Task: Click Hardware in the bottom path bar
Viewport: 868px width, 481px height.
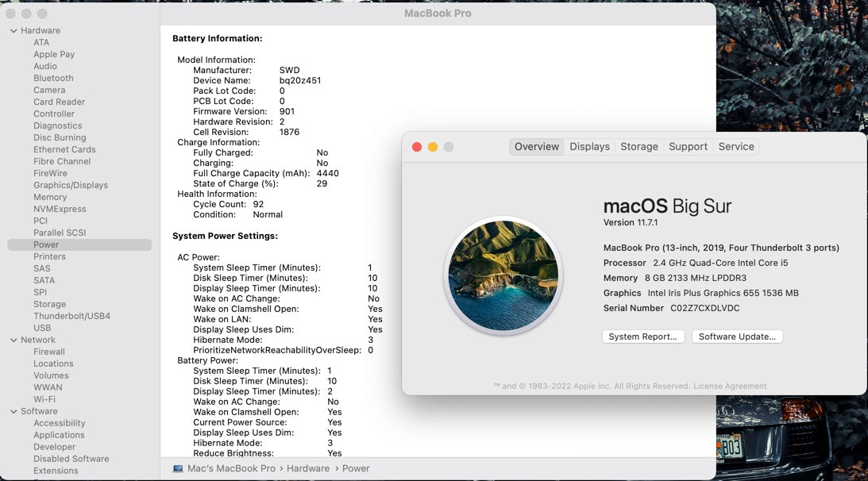Action: pyautogui.click(x=308, y=469)
